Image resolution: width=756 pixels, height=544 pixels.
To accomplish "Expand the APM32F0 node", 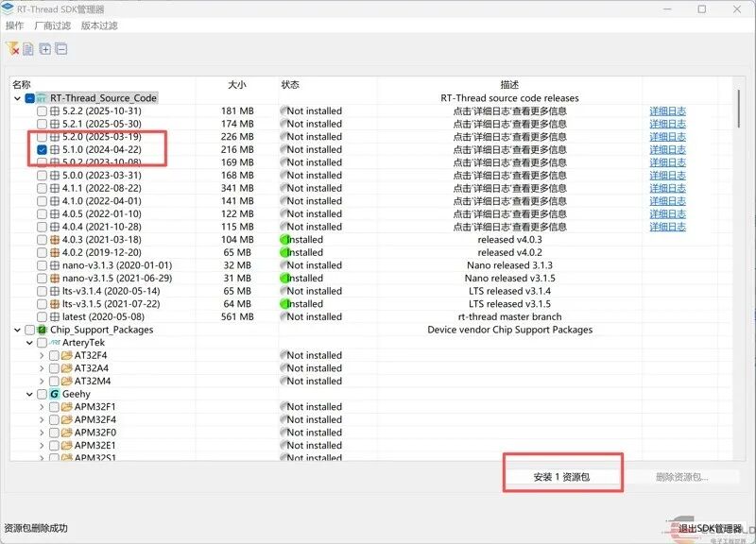I will [42, 433].
